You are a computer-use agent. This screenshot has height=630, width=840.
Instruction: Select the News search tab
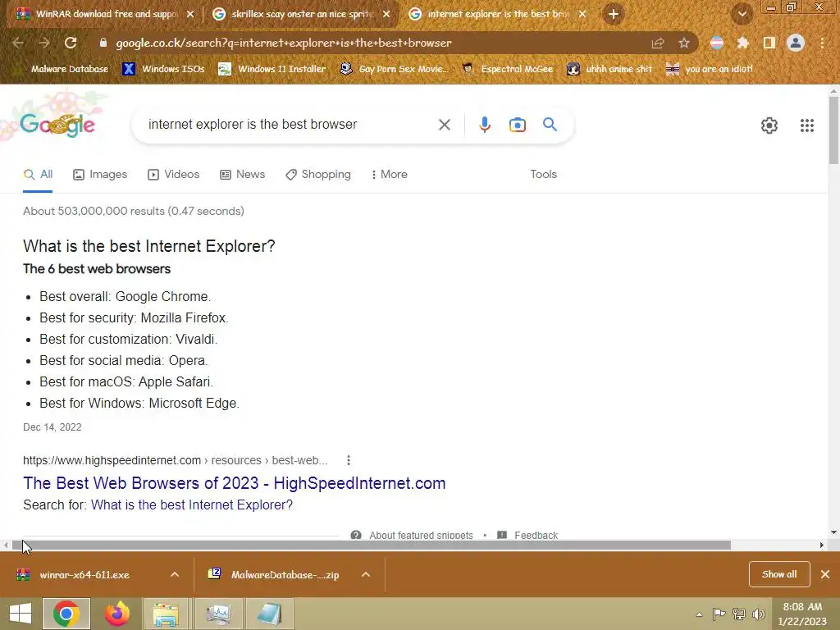coord(243,174)
